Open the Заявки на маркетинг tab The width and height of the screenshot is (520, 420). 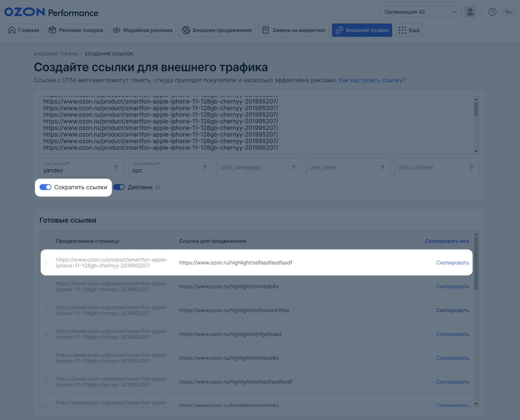click(294, 30)
